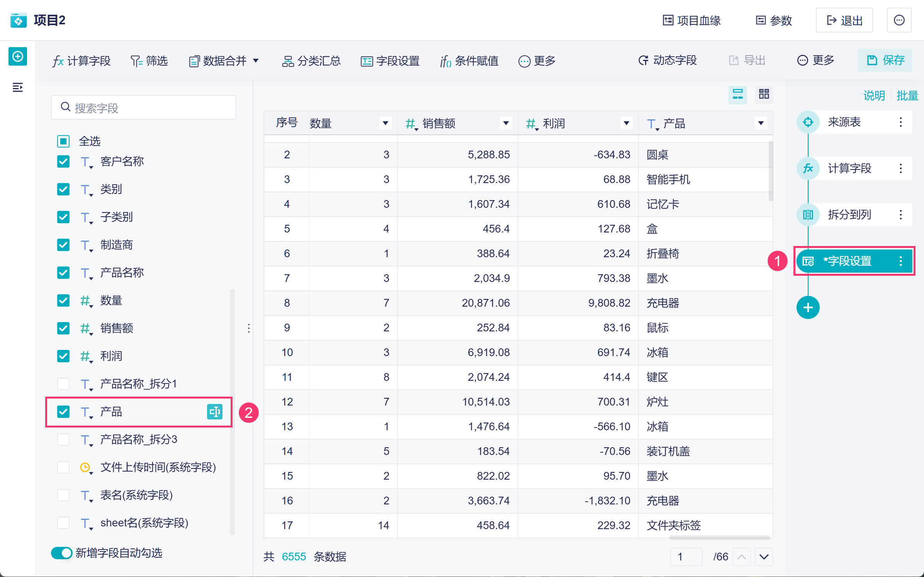Open the 分类汇总 toolbar item
924x577 pixels.
(311, 61)
